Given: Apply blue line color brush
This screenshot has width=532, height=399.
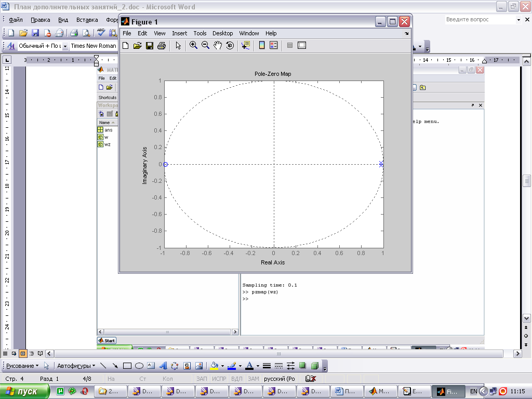Looking at the screenshot, I should click(x=232, y=366).
